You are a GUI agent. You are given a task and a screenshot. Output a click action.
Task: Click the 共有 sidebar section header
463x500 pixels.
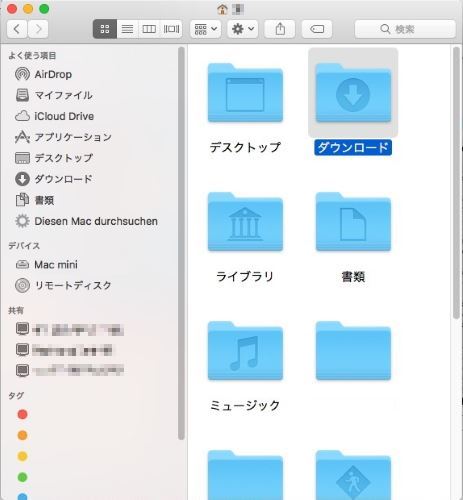(x=16, y=310)
